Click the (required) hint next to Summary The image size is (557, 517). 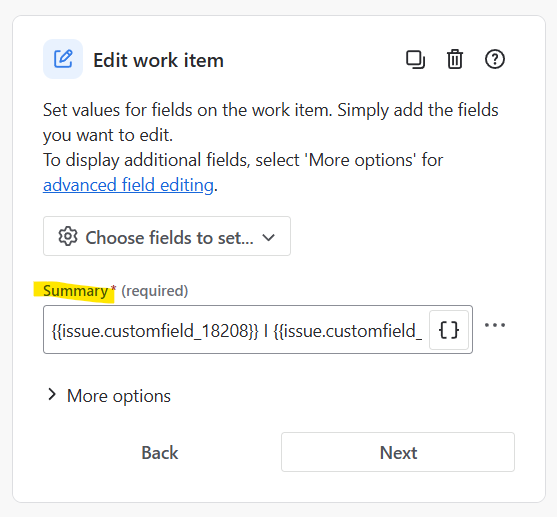point(155,291)
